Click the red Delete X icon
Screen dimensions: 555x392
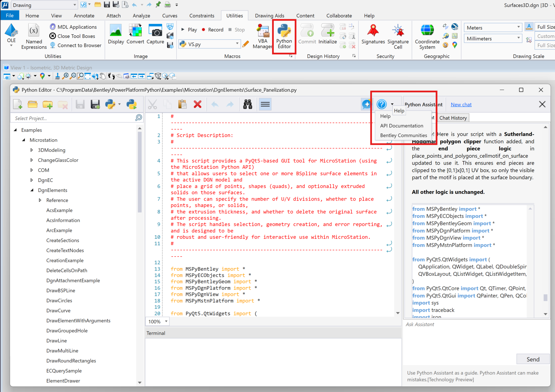(x=197, y=104)
